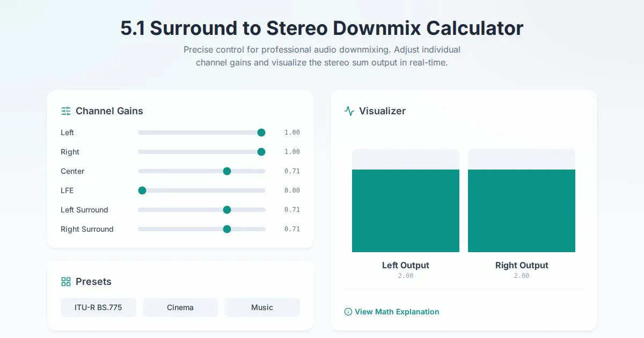Click the Center channel gain slider handle
This screenshot has height=338, width=644.
click(x=227, y=171)
